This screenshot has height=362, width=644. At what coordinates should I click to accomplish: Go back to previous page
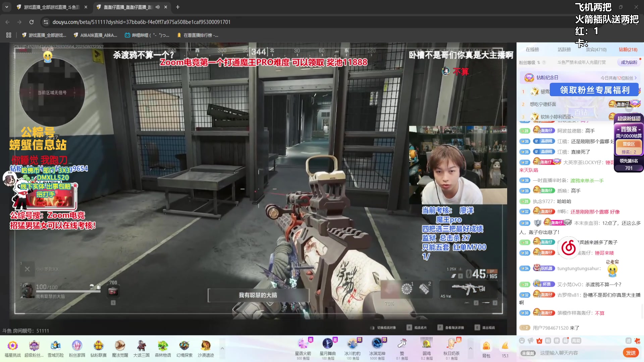point(7,22)
